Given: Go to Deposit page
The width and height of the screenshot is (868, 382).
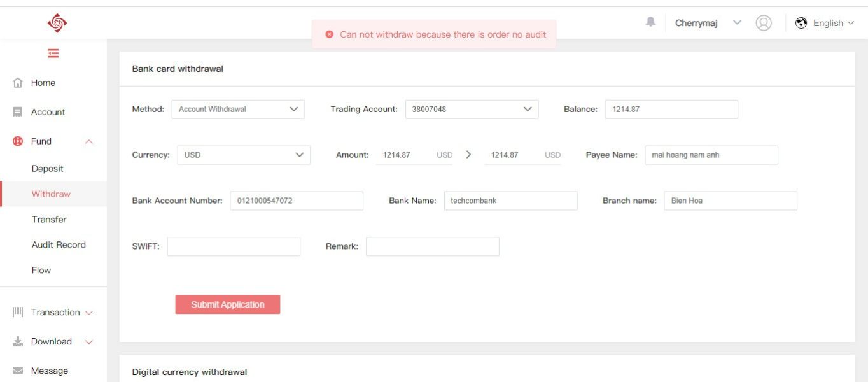Looking at the screenshot, I should click(x=48, y=169).
